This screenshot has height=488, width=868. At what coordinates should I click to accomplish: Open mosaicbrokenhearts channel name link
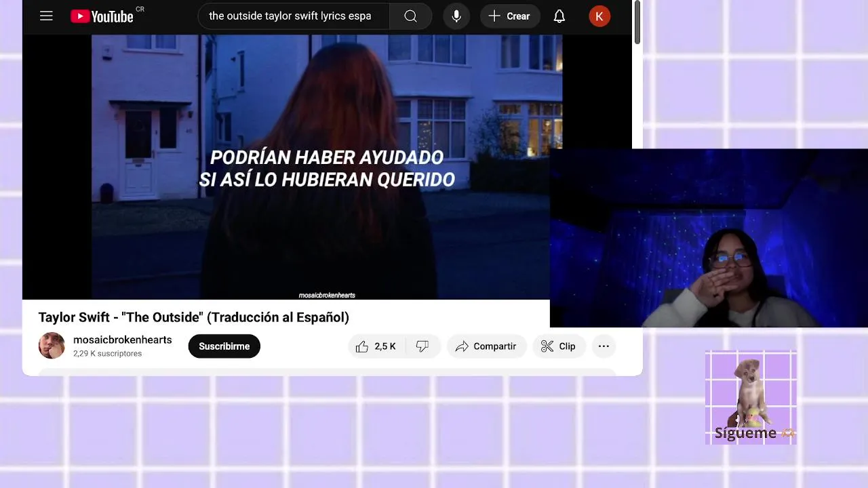[x=123, y=340]
